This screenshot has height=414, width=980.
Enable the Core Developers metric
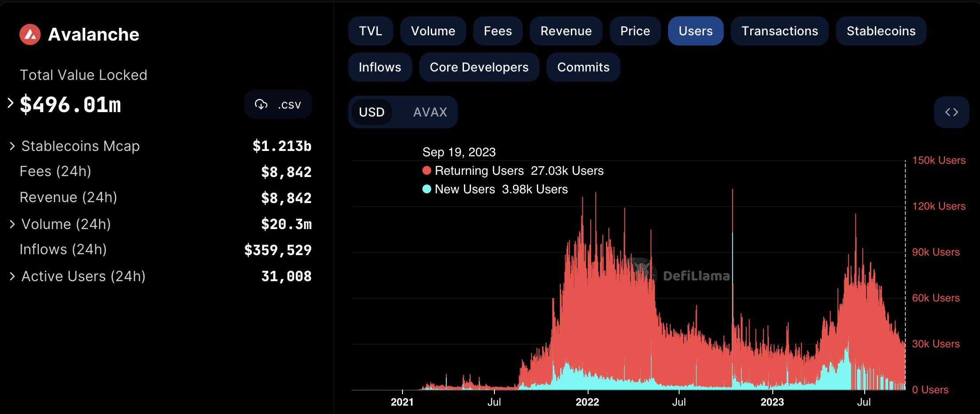tap(479, 67)
